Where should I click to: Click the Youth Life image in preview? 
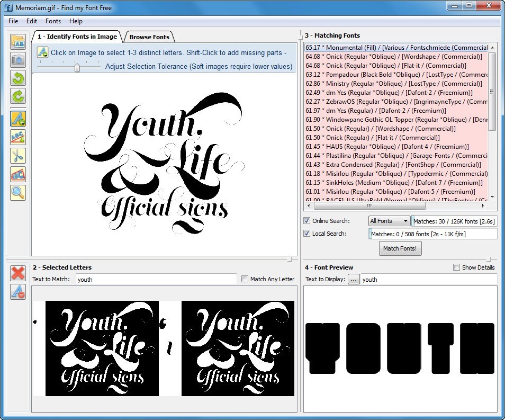tap(164, 164)
